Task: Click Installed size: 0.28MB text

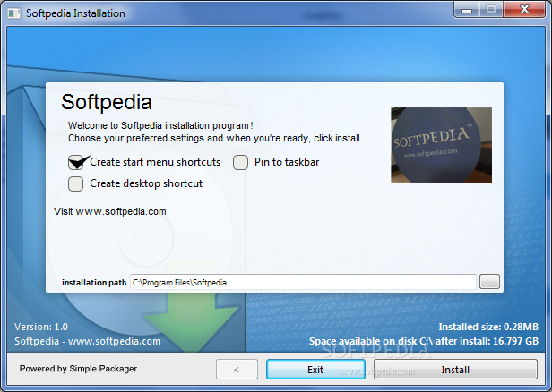Action: (488, 327)
